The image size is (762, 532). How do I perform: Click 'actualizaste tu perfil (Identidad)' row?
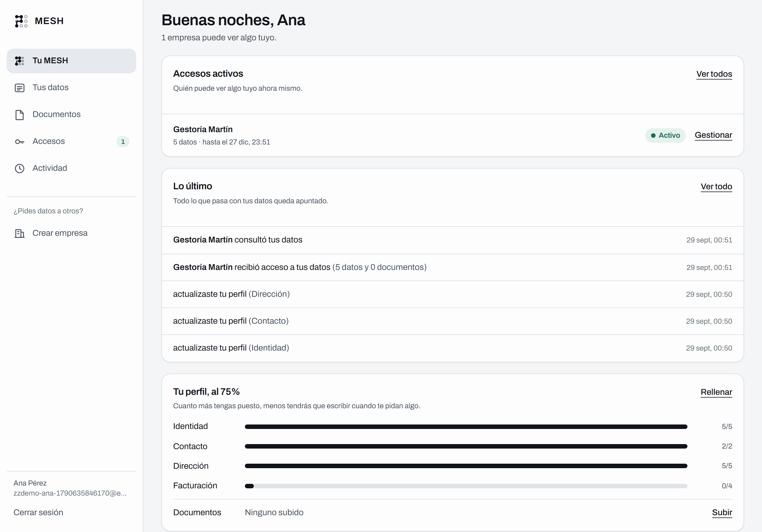coord(452,348)
